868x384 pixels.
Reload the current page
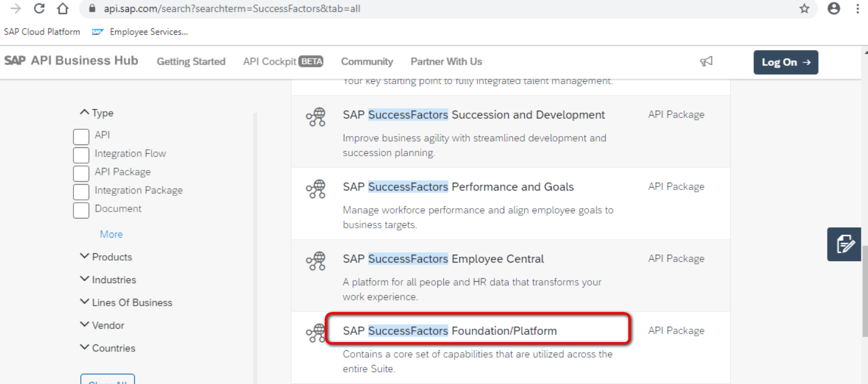[39, 8]
